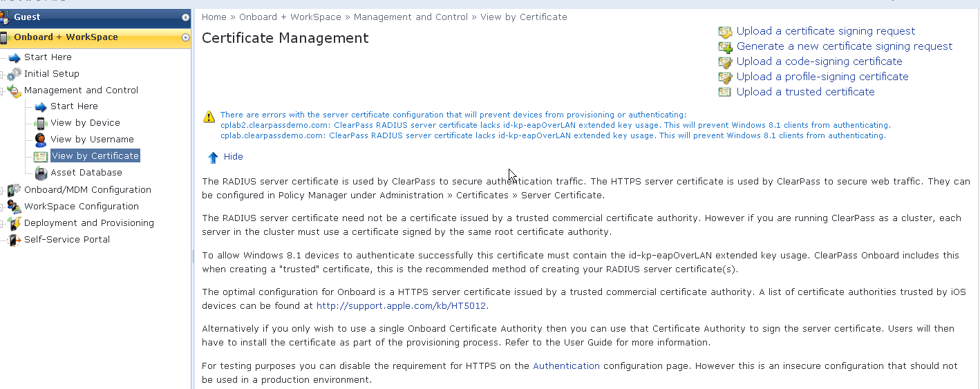Go to Home in the breadcrumb
Image resolution: width=980 pixels, height=389 pixels.
[x=214, y=17]
